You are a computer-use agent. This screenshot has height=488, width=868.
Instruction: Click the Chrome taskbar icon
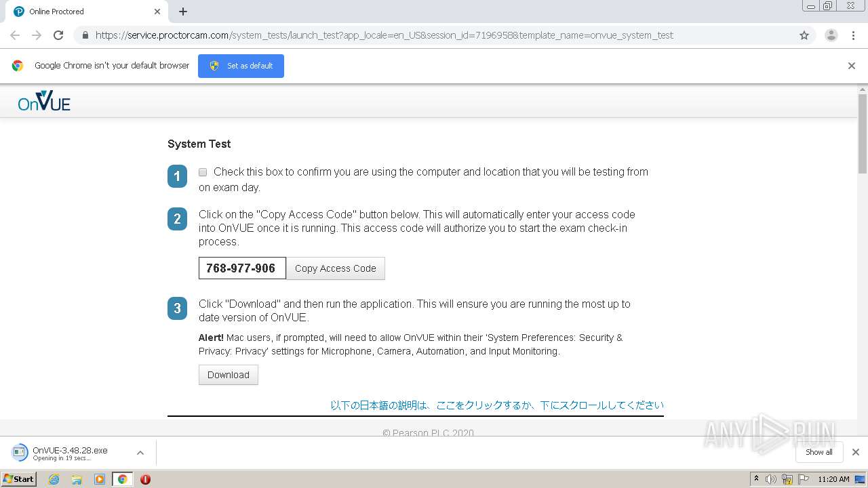click(x=122, y=479)
